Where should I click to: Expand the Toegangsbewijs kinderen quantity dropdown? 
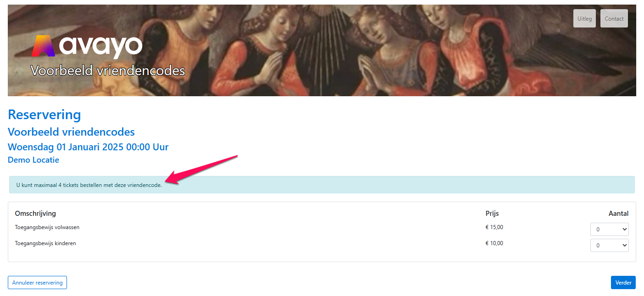pyautogui.click(x=610, y=246)
